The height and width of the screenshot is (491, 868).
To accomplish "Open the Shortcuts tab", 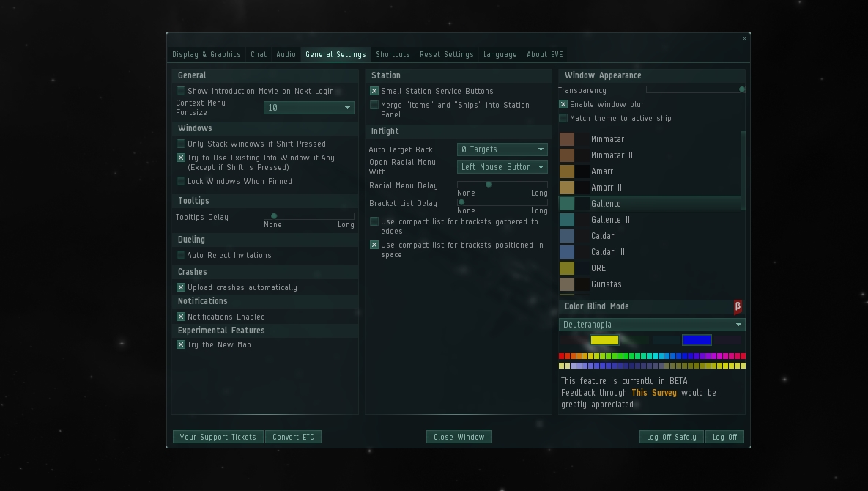I will pos(393,54).
